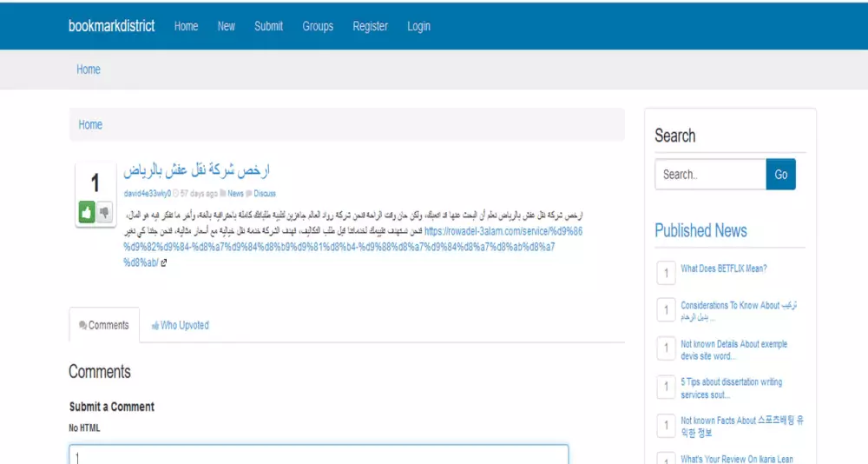
Task: Open What Does BETFLIX Mean? article
Action: pos(724,268)
